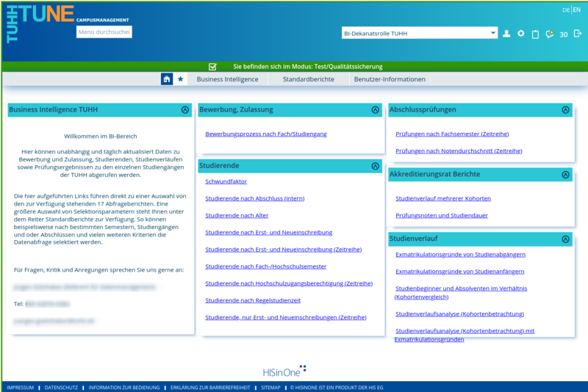Open the user profile icon
Viewport: 588px width, 392px height.
click(x=506, y=34)
